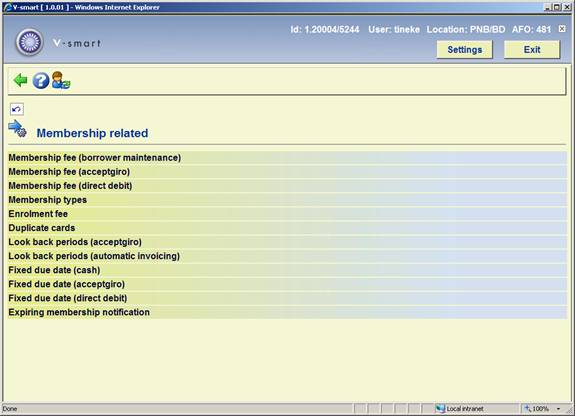Viewport: 575px width, 416px height.
Task: Click the small X beside AFO: 481
Action: pos(562,29)
